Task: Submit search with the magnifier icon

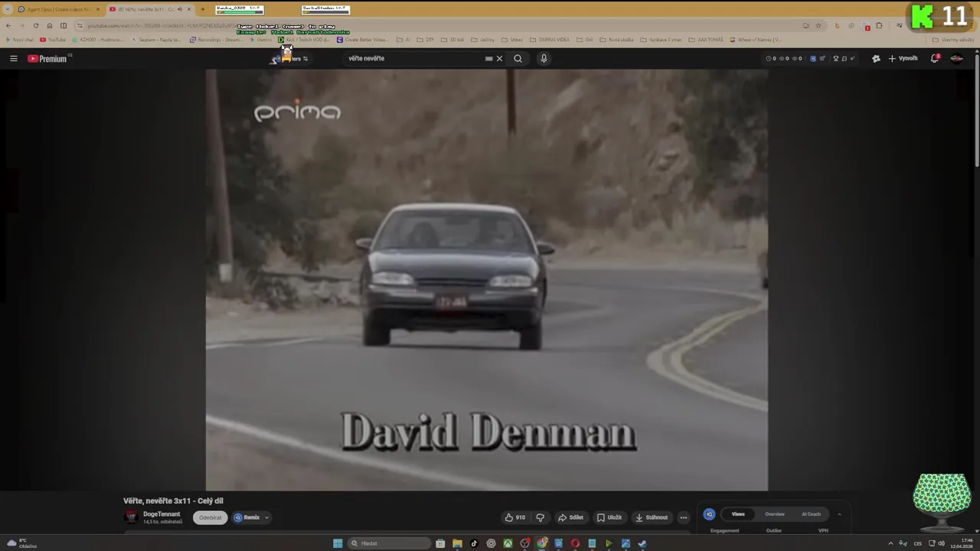Action: coord(518,58)
